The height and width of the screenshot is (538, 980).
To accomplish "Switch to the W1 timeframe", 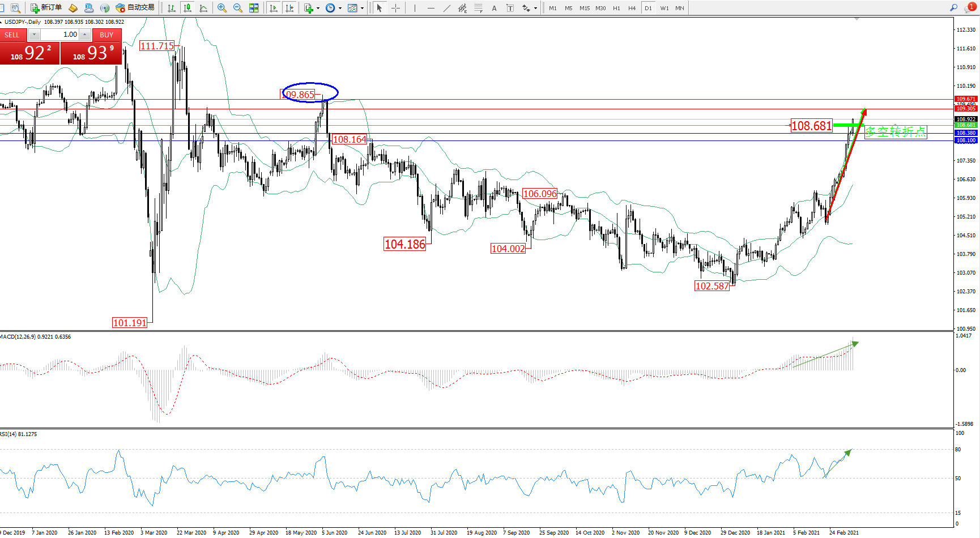I will tap(664, 8).
